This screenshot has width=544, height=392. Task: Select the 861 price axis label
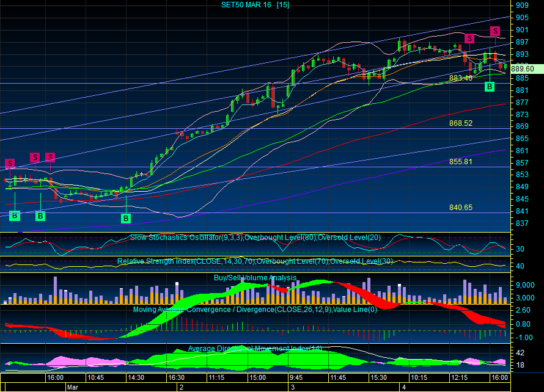[522, 151]
